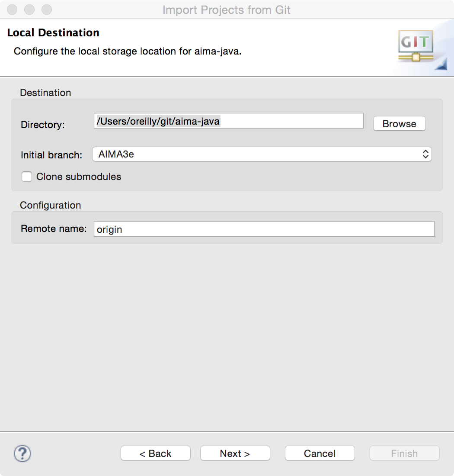Viewport: 454px width, 476px height.
Task: Minimize the dialog using the title bar button
Action: coord(29,9)
